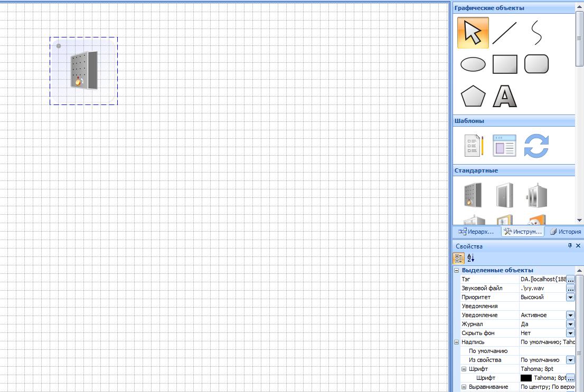Image resolution: width=584 pixels, height=392 pixels.
Task: Click browse button for Звуковой файл
Action: click(570, 289)
